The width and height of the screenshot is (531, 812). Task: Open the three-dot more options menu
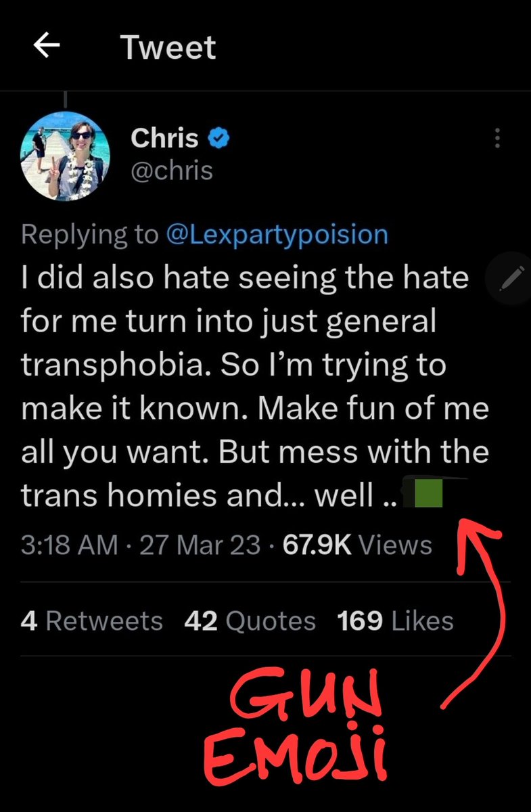coord(497,139)
